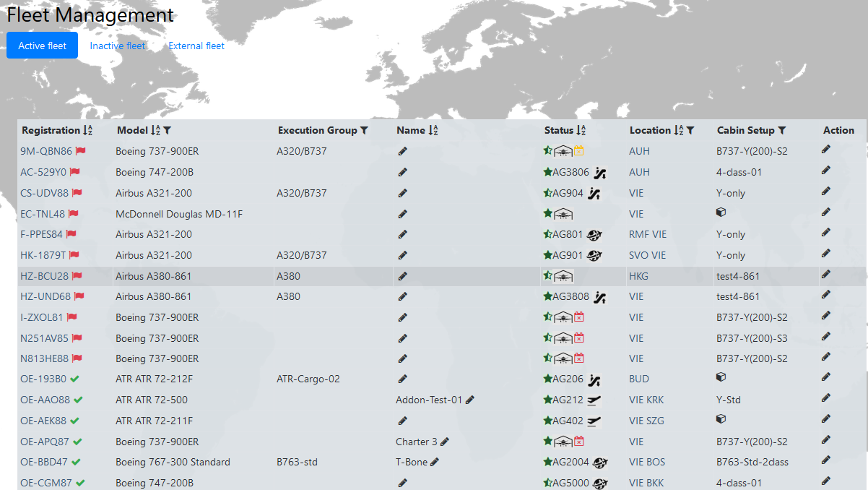Click B763-Std-2class cabin setup cell
This screenshot has height=490, width=868.
(x=752, y=462)
